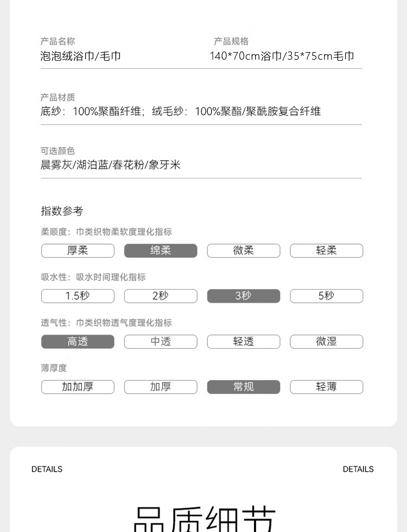
Task: Click the 品质细节 section heading
Action: (x=204, y=519)
